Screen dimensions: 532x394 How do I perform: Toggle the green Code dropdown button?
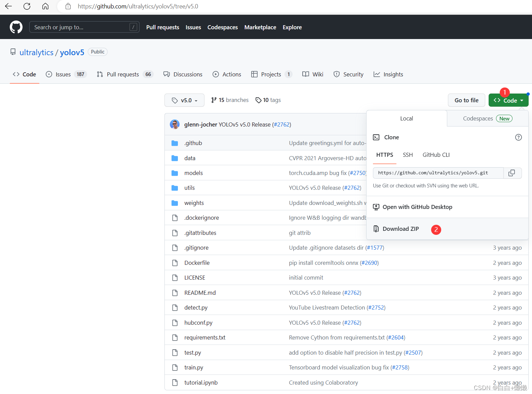point(508,100)
